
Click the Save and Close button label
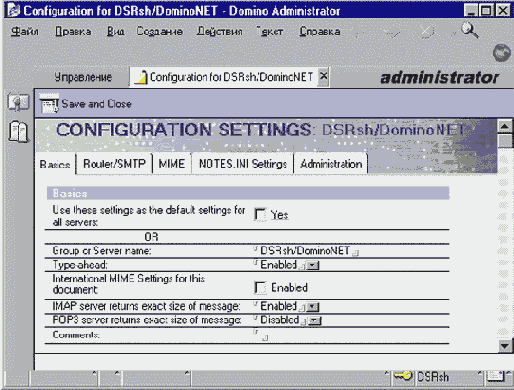pyautogui.click(x=96, y=104)
